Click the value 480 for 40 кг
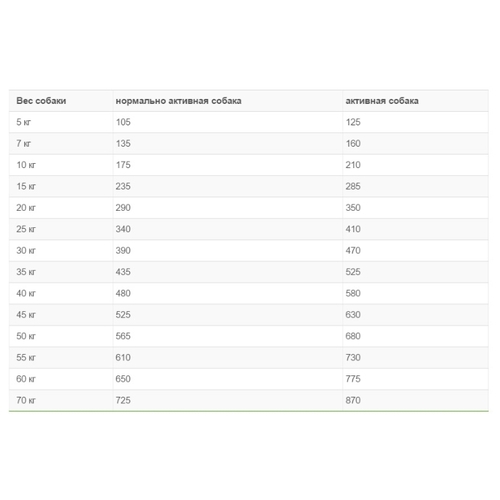 click(x=123, y=293)
